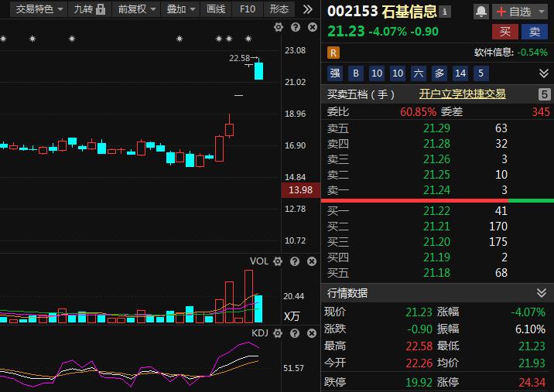Image resolution: width=554 pixels, height=392 pixels.
Task: Click the 振幅 value 6.10%
Action: pyautogui.click(x=530, y=329)
